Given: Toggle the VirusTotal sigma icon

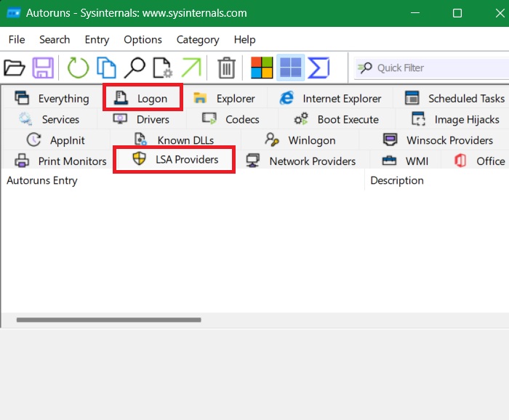Looking at the screenshot, I should pyautogui.click(x=318, y=68).
